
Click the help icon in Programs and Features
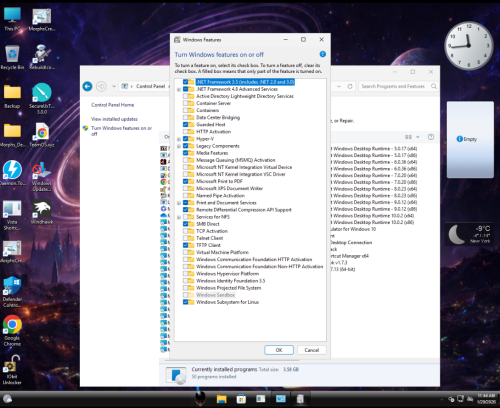coord(431,137)
